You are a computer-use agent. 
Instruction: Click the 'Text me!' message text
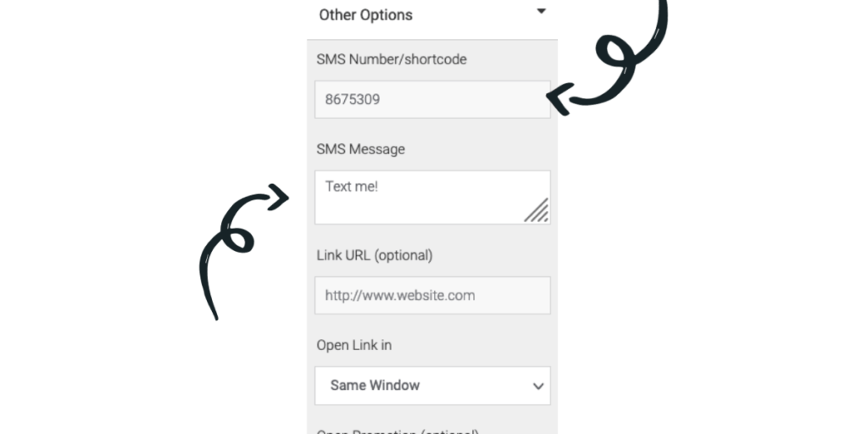352,186
